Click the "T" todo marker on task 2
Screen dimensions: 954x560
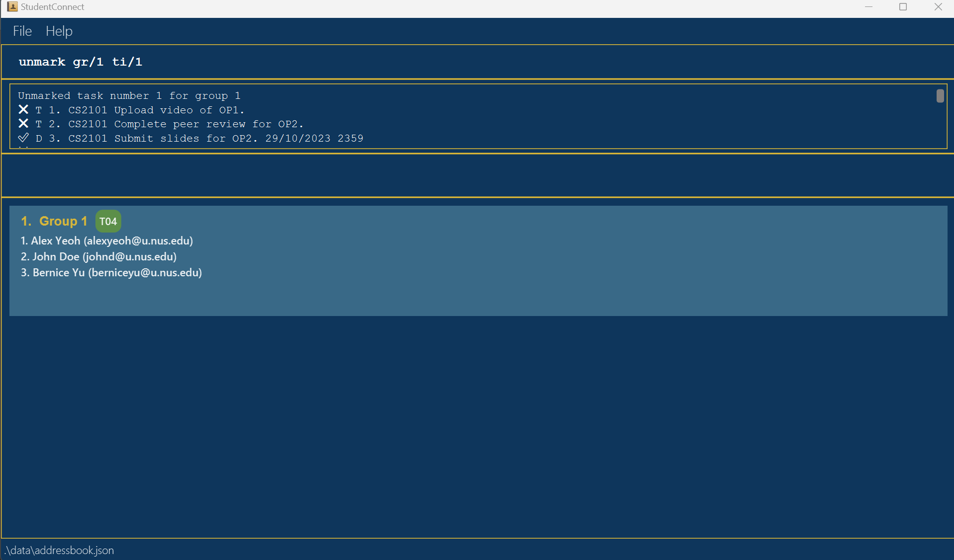[38, 124]
